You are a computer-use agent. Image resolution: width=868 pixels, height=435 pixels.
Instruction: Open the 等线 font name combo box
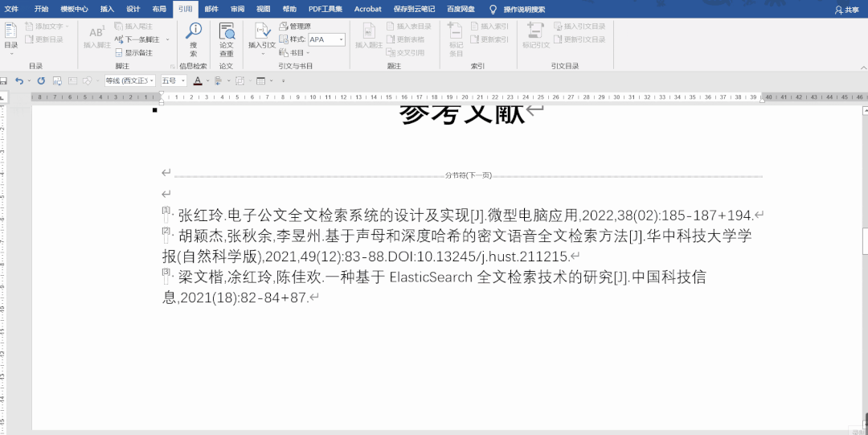130,81
